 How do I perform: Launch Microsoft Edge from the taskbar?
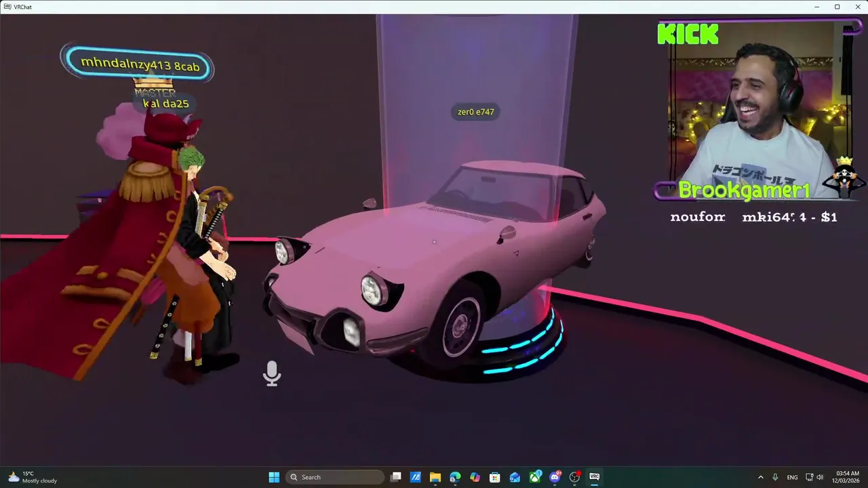tap(455, 477)
